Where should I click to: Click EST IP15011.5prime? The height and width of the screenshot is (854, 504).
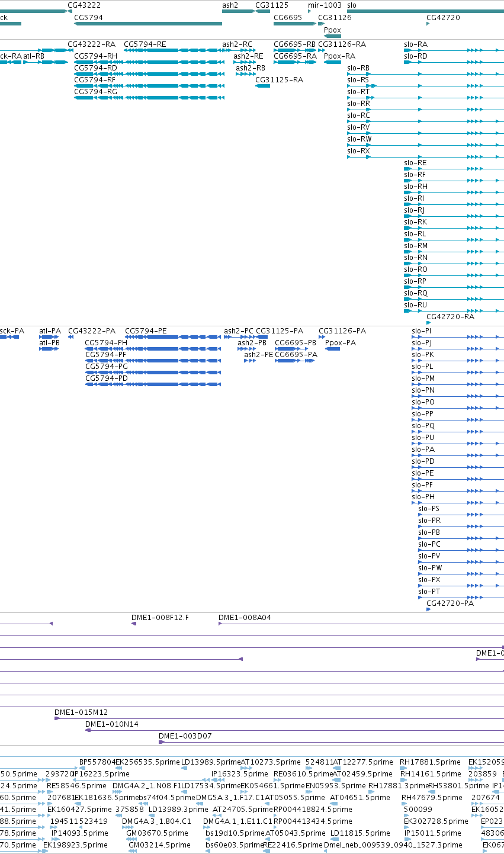tap(433, 833)
